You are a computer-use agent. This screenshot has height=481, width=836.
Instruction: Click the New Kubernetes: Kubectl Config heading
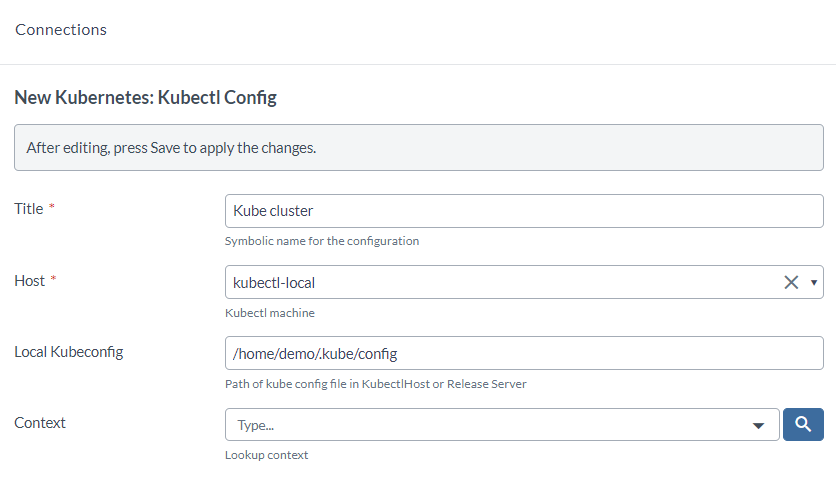[x=145, y=98]
